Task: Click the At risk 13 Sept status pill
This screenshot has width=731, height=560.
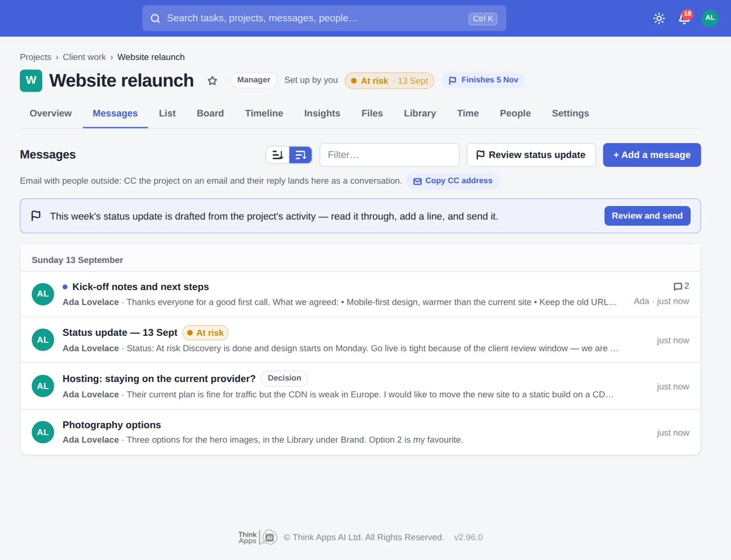Action: tap(389, 81)
